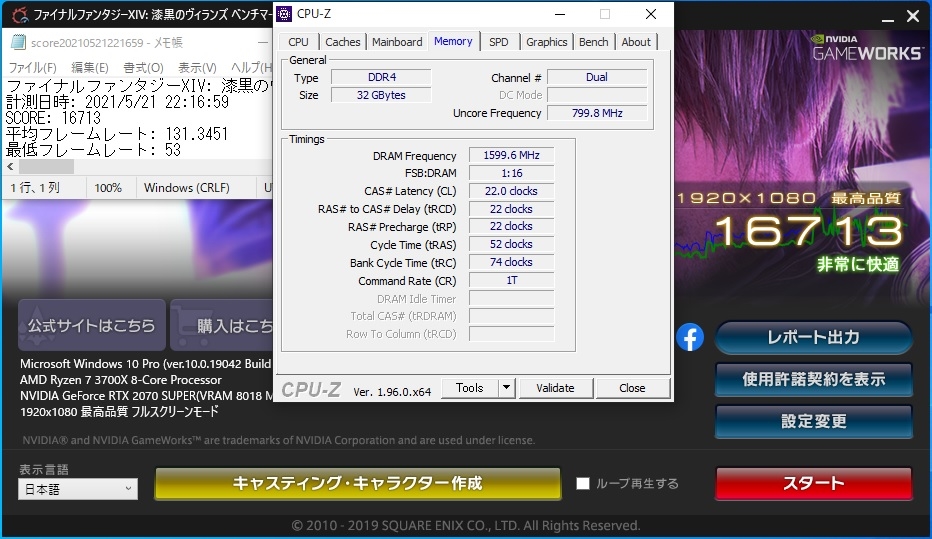The height and width of the screenshot is (539, 932).
Task: Click the AMD Ryzen 7 3700X processor line
Action: [x=121, y=380]
